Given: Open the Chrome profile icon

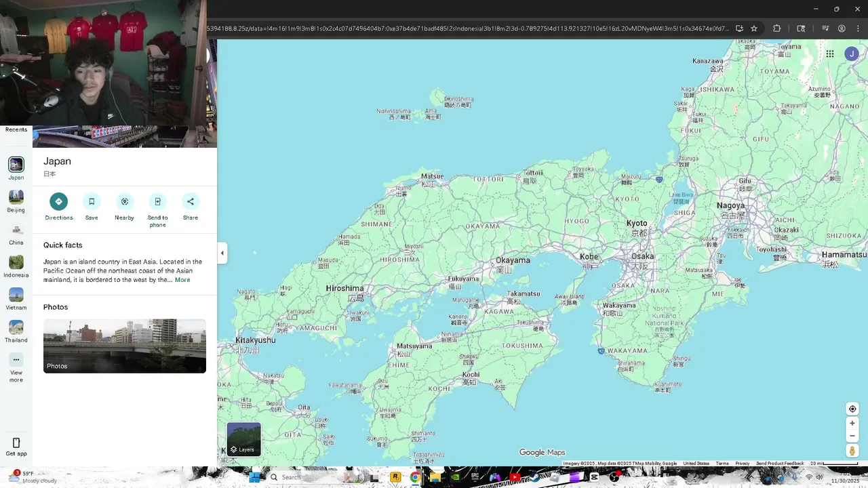Looking at the screenshot, I should tap(842, 28).
